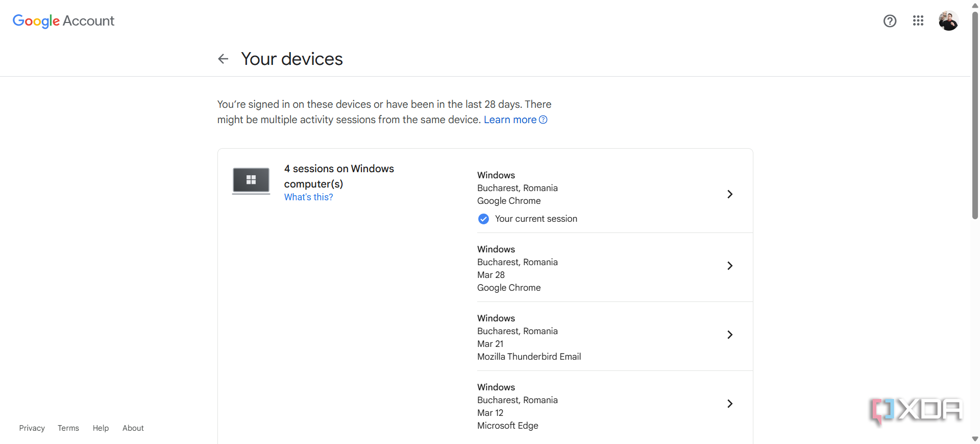Viewport: 980px width, 444px height.
Task: Click the Mar 12 session date
Action: point(491,413)
